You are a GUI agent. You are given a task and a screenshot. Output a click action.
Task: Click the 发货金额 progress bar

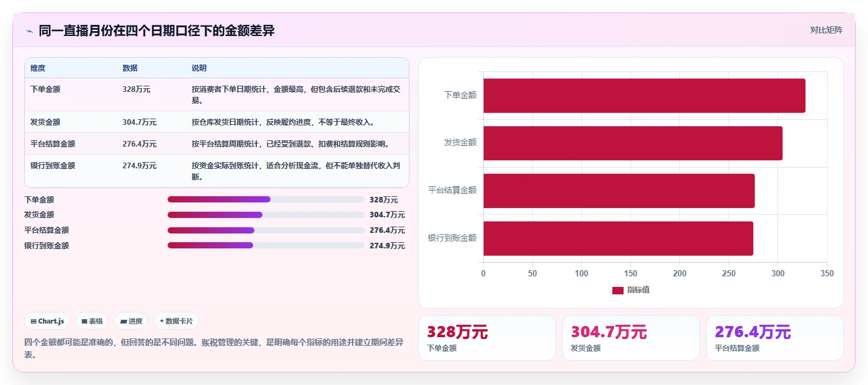coord(266,215)
